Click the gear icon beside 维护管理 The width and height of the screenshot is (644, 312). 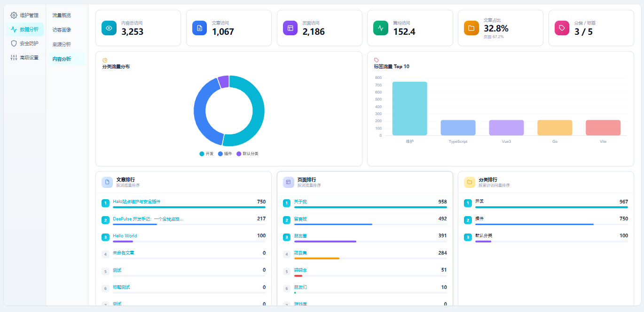pos(14,15)
